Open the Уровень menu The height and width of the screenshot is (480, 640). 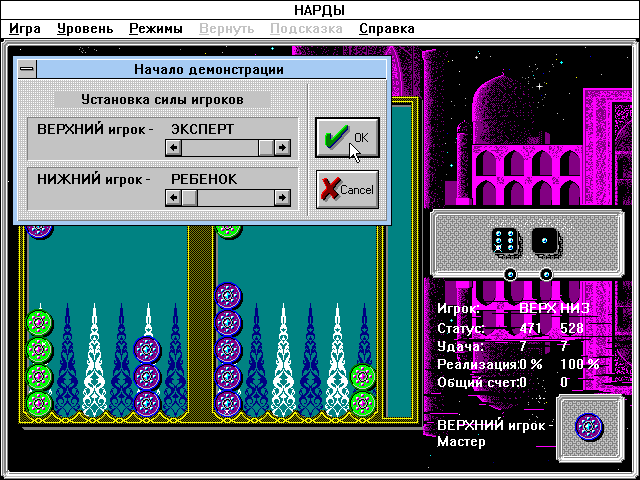coord(85,29)
